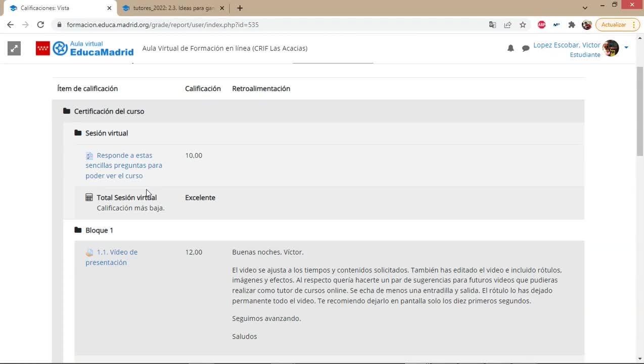The height and width of the screenshot is (364, 644).
Task: Open the Lopez Escobar, Victor profile name
Action: (567, 45)
